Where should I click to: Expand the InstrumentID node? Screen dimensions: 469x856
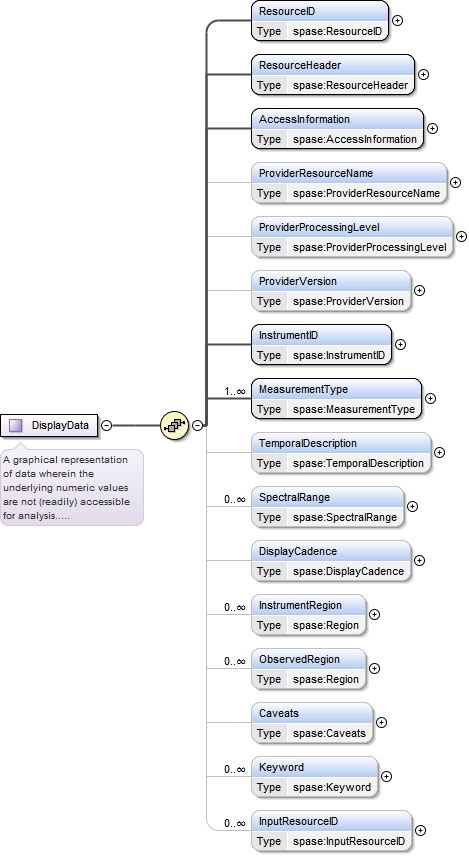[400, 345]
